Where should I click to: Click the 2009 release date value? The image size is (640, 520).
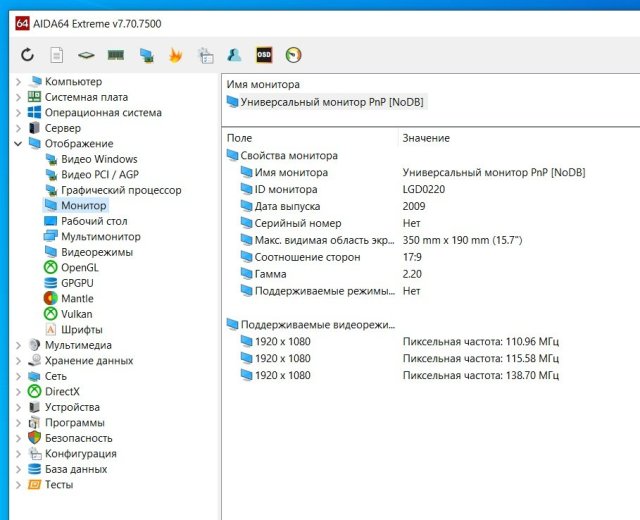pyautogui.click(x=414, y=206)
